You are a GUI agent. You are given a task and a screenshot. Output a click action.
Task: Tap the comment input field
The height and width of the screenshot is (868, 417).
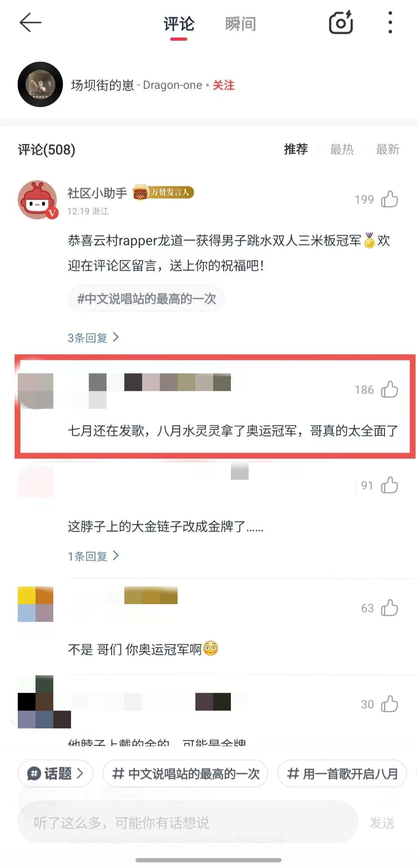[x=188, y=822]
